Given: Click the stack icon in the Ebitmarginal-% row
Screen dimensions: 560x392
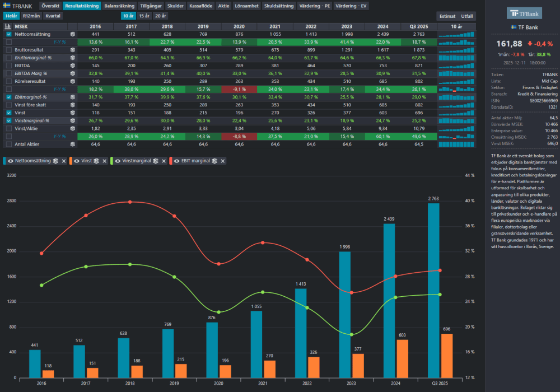Looking at the screenshot, I should click(72, 97).
